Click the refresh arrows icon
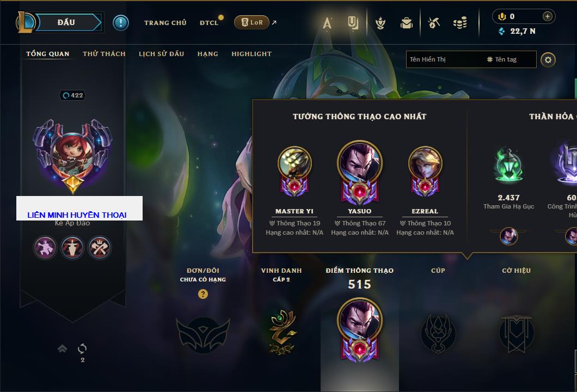The width and height of the screenshot is (577, 392). point(82,348)
